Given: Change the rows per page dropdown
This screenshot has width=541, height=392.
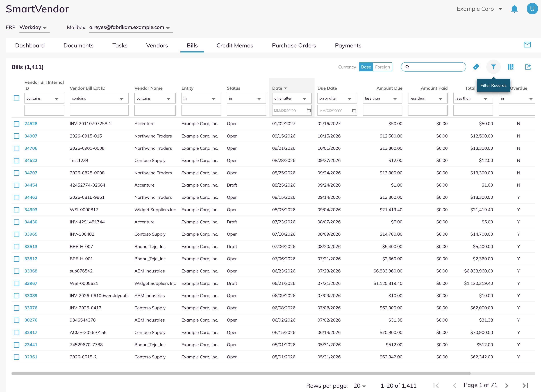Looking at the screenshot, I should [x=360, y=386].
